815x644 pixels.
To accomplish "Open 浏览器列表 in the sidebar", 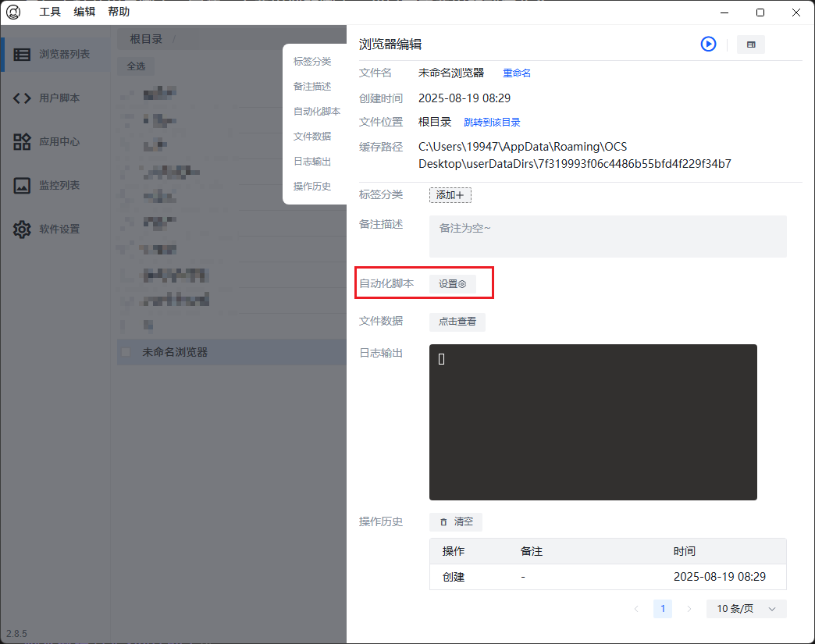I will [x=55, y=55].
